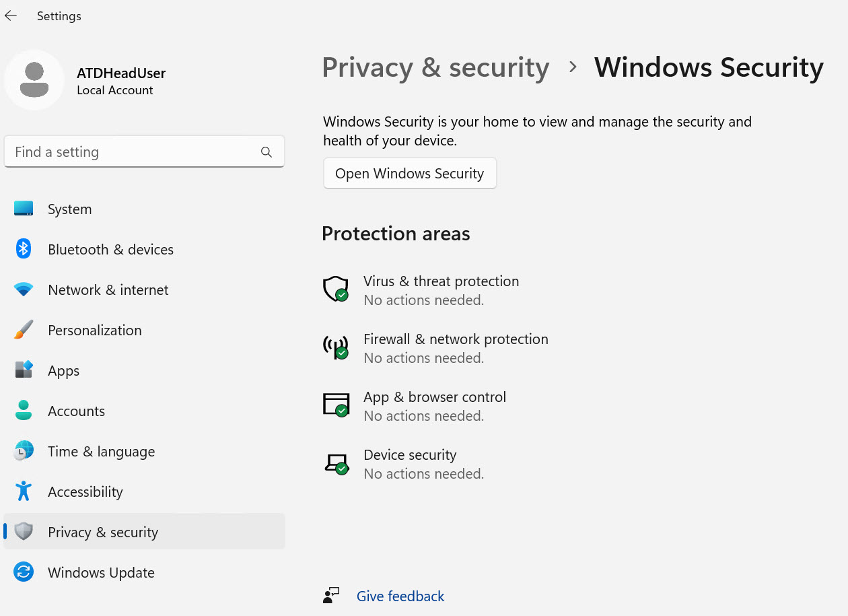Open Firewall & network protection
The width and height of the screenshot is (848, 616).
point(456,339)
